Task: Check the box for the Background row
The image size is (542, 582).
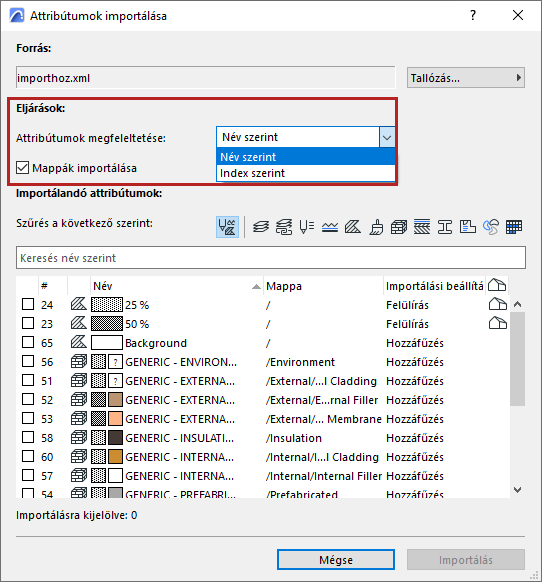Action: (28, 342)
